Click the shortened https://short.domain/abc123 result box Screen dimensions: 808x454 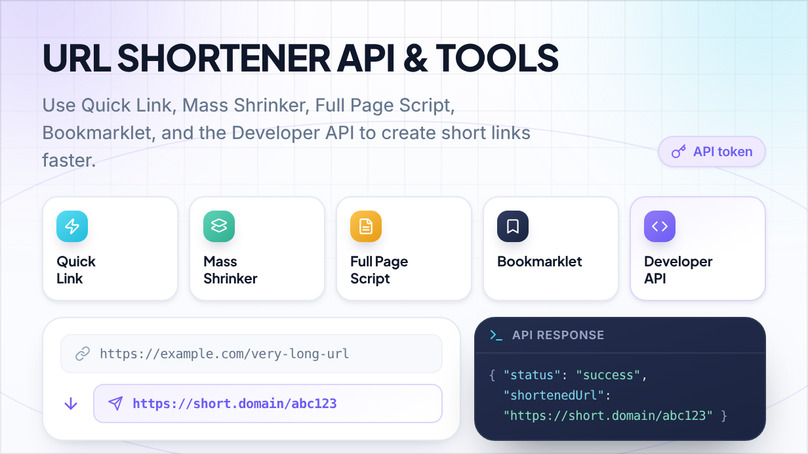268,403
